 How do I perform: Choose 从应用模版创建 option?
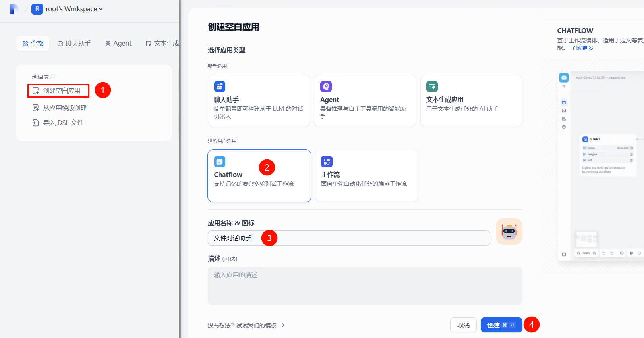(x=60, y=108)
